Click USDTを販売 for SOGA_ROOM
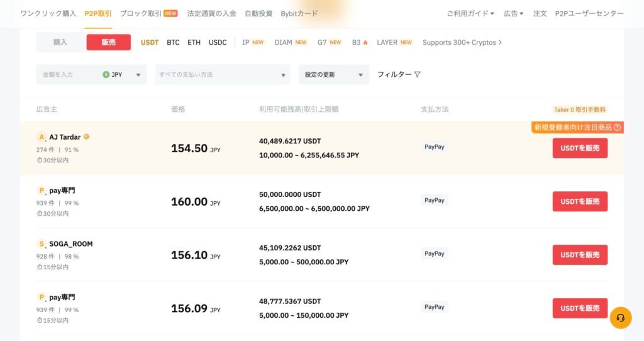This screenshot has height=341, width=644. click(579, 255)
